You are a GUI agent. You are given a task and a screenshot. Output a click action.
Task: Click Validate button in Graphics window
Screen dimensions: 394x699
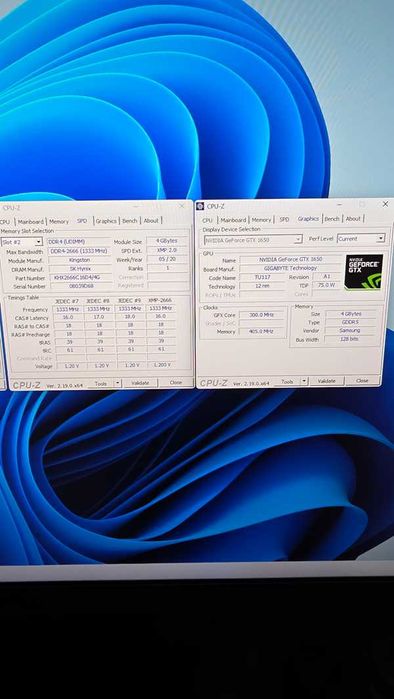pos(326,381)
